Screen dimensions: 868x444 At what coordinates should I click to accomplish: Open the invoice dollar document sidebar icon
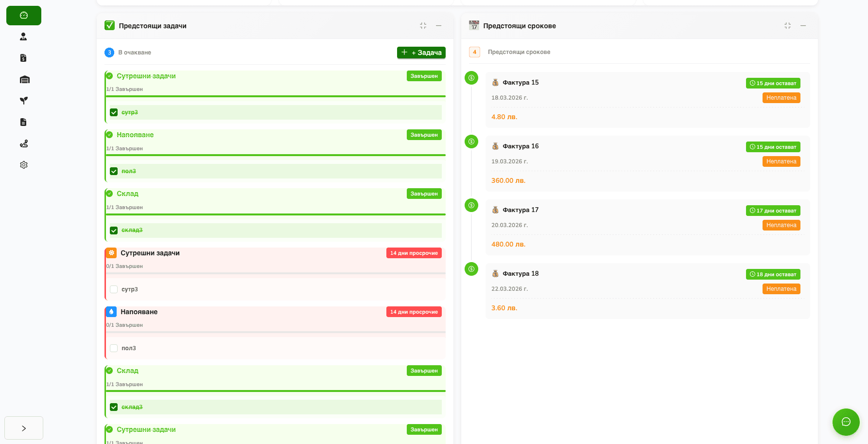point(23,58)
